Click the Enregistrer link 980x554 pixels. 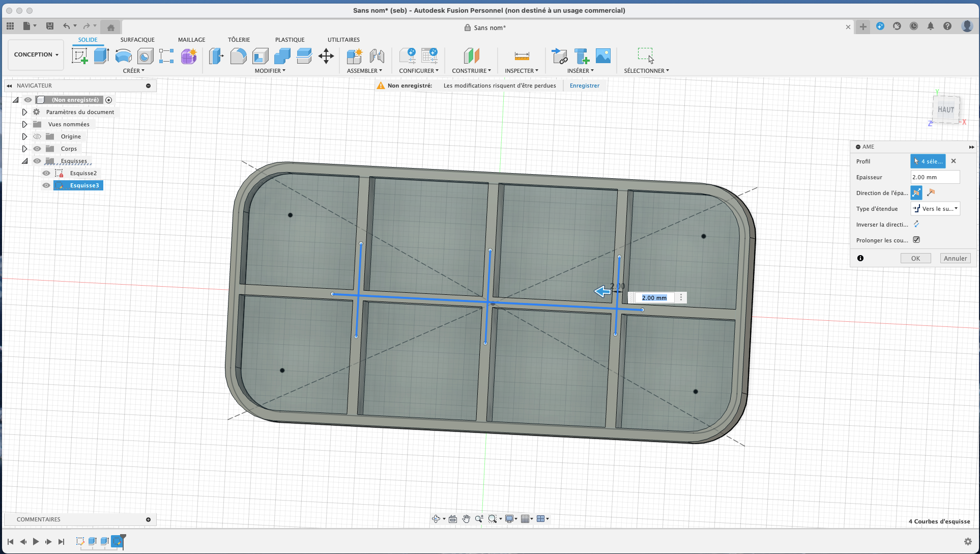point(585,86)
